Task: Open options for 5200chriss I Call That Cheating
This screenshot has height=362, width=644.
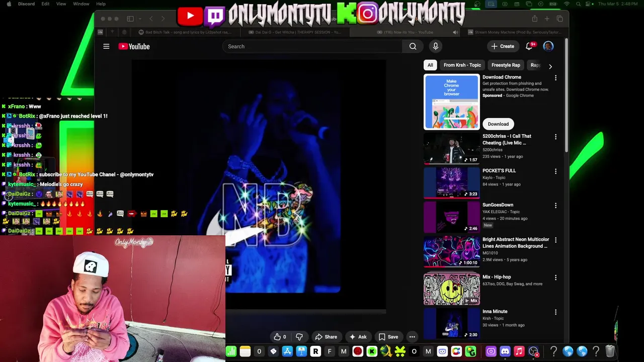Action: click(555, 137)
